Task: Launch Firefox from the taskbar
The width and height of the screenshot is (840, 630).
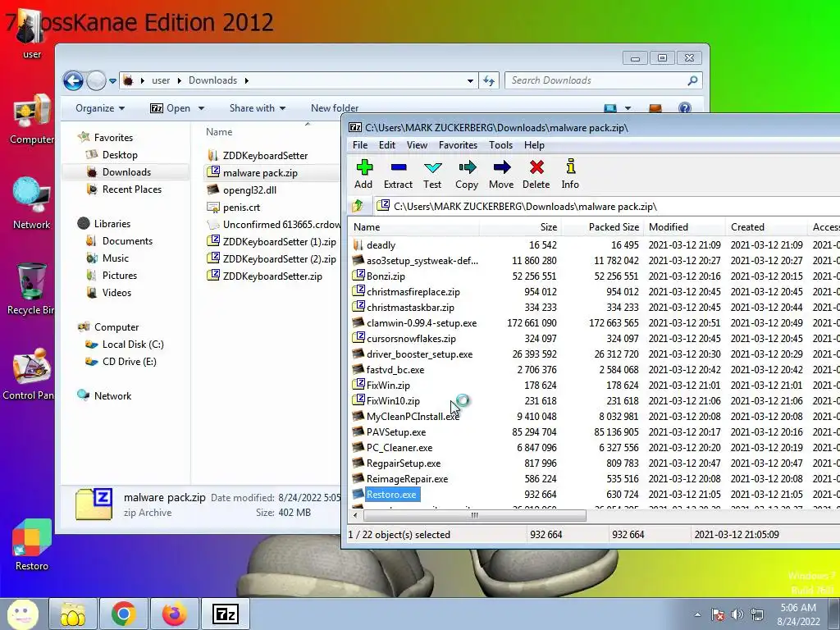Action: pos(175,614)
